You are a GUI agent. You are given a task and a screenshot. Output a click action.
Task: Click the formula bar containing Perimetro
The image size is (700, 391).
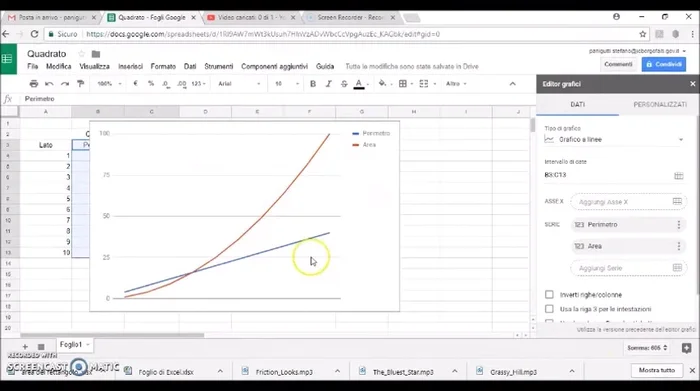click(x=277, y=99)
